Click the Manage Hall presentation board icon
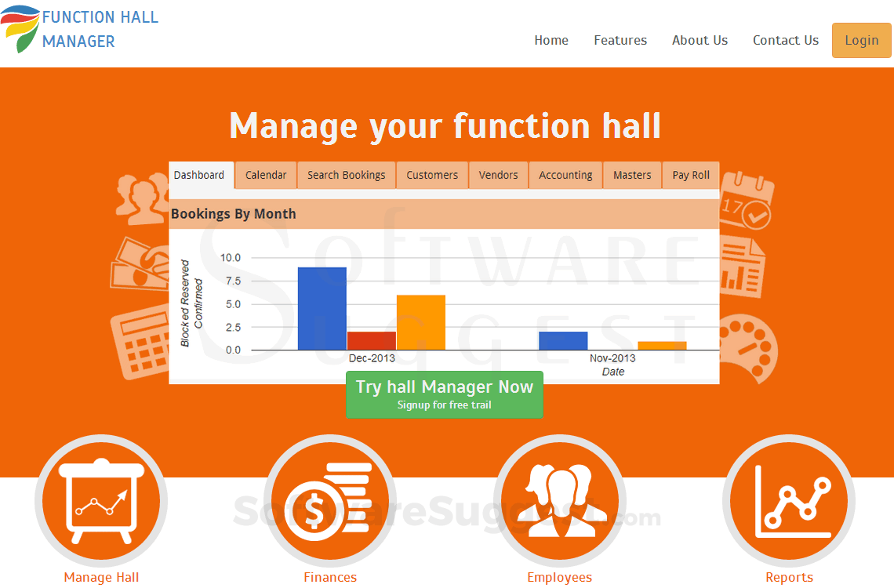This screenshot has height=588, width=894. tap(101, 502)
